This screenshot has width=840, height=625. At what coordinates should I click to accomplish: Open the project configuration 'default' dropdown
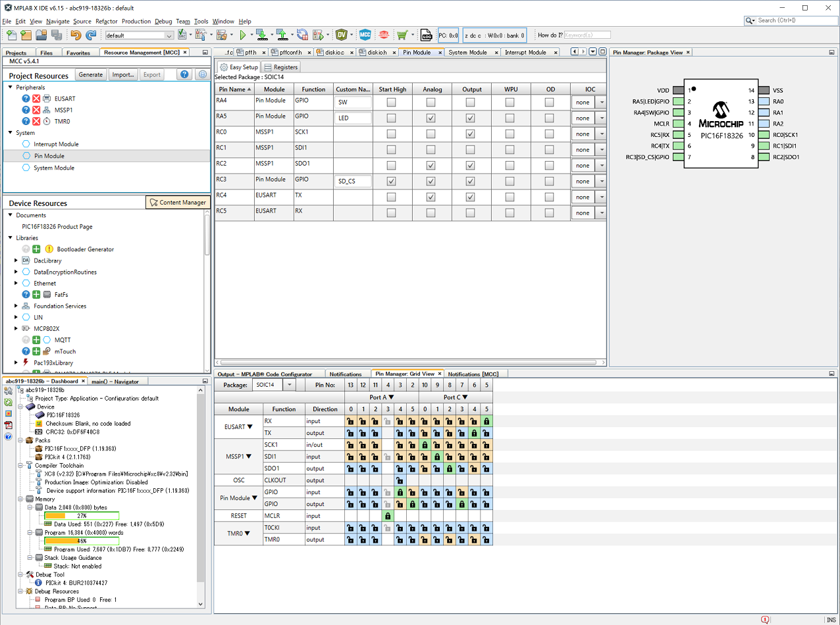(139, 36)
